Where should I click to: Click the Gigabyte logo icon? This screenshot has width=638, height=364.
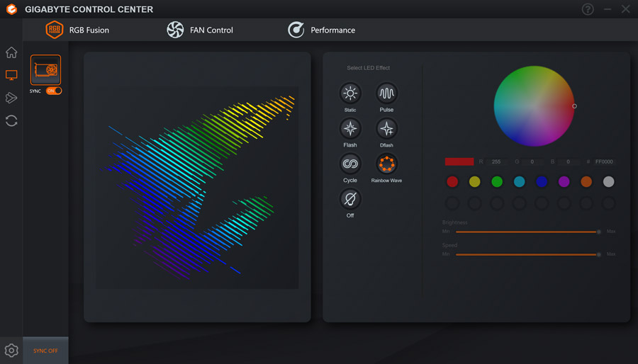pyautogui.click(x=12, y=9)
